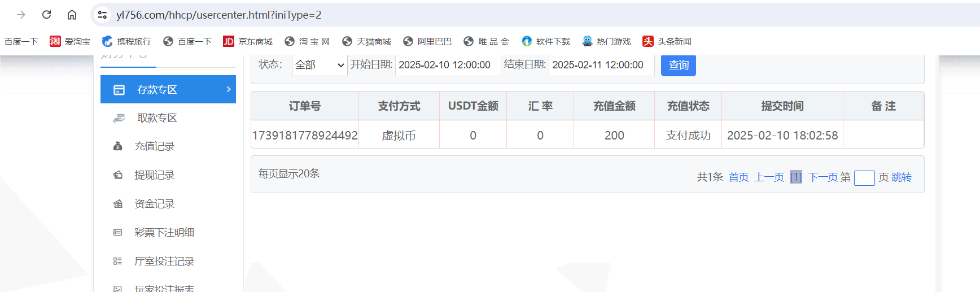Click the 提交时间 column header
The width and height of the screenshot is (980, 292).
coord(782,106)
